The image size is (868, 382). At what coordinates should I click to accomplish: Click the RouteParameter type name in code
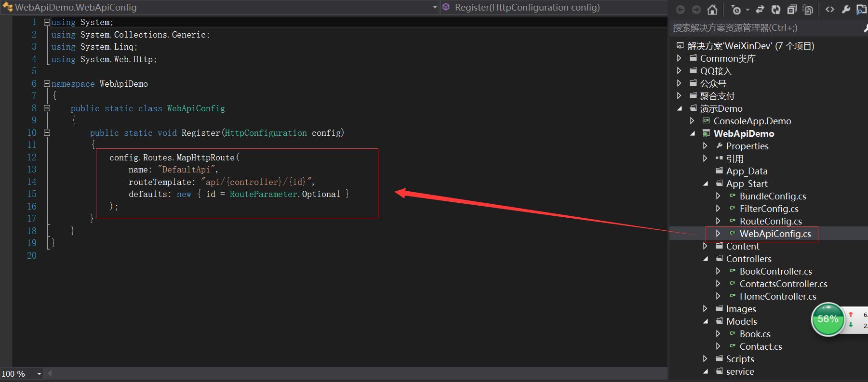tap(263, 194)
